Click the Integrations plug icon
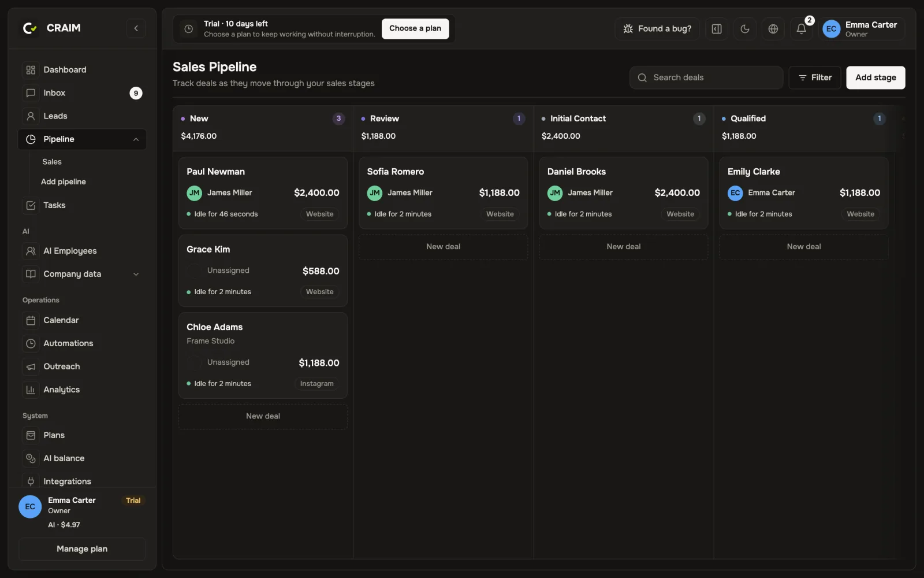 tap(31, 481)
